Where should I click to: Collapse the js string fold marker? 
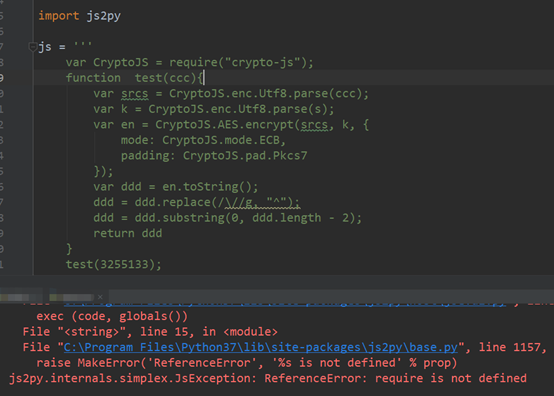[x=33, y=47]
